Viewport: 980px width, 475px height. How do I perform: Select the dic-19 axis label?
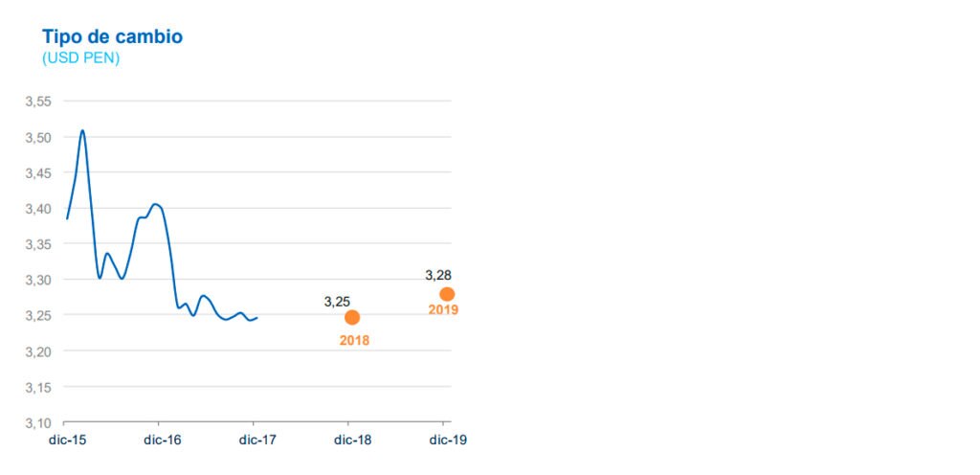click(x=448, y=440)
